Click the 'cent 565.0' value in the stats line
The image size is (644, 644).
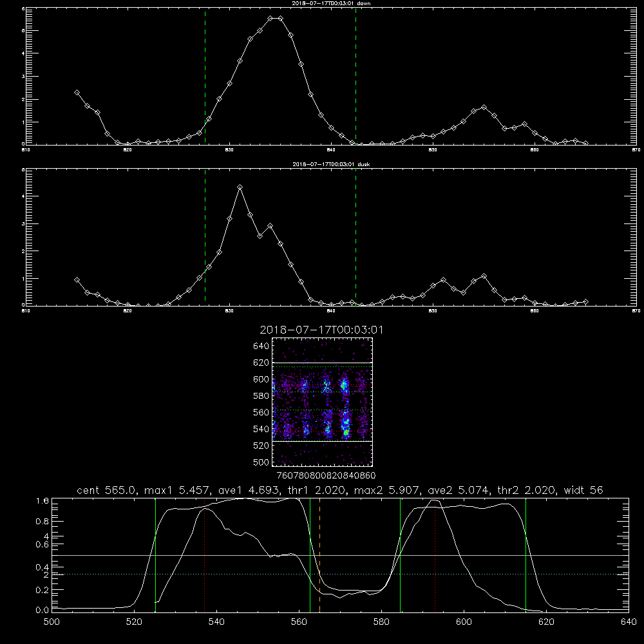click(106, 490)
